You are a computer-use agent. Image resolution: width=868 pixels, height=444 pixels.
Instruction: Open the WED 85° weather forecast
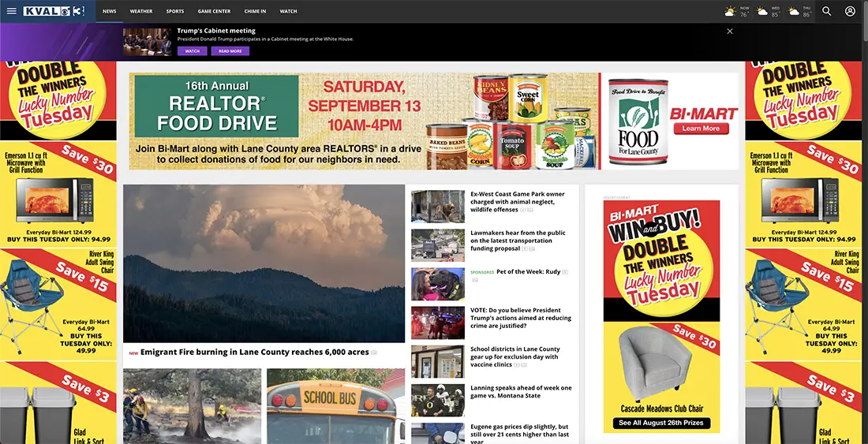click(769, 11)
